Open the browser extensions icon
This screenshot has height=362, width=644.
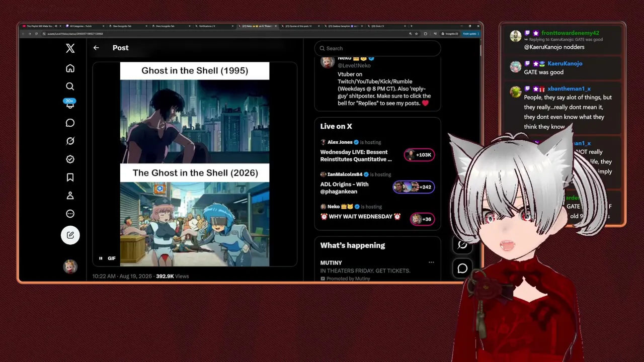pos(426,34)
